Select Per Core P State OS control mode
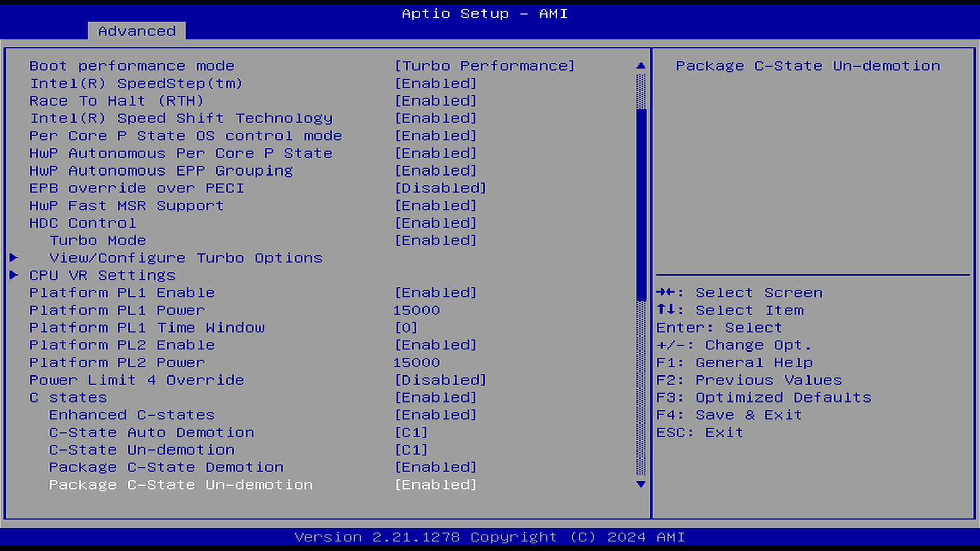The width and height of the screenshot is (980, 551). pos(186,136)
